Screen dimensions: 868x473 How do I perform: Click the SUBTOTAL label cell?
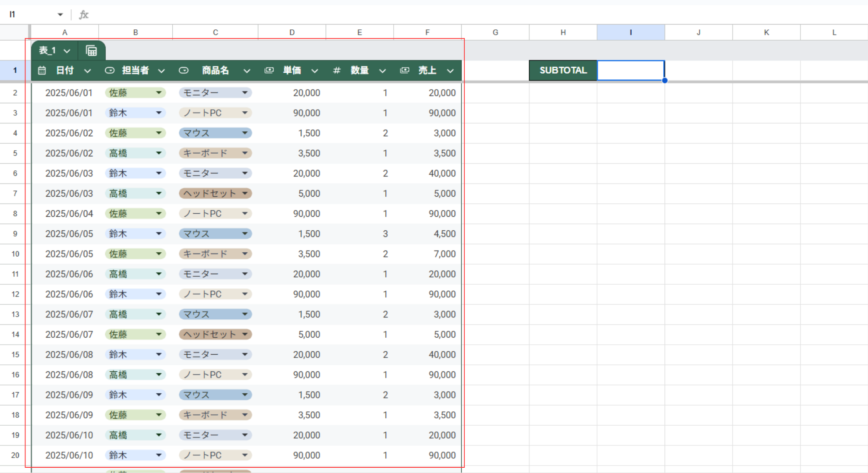coord(563,71)
